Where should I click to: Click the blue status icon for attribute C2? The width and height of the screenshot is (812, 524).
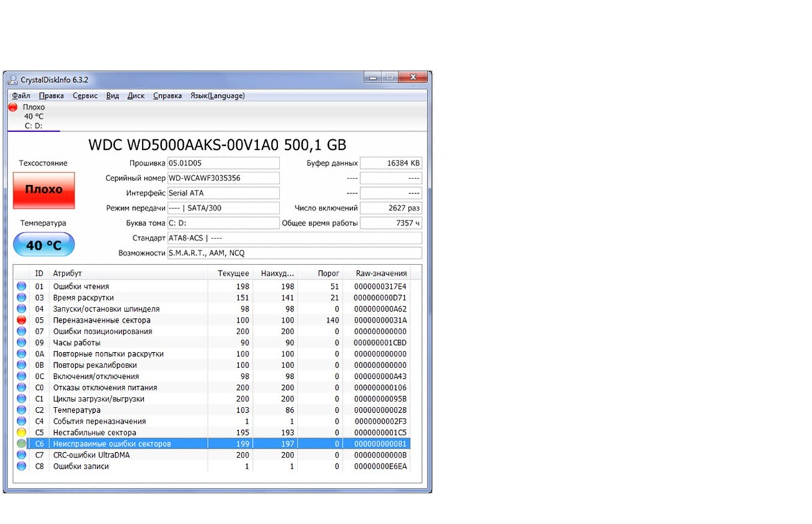coord(21,410)
